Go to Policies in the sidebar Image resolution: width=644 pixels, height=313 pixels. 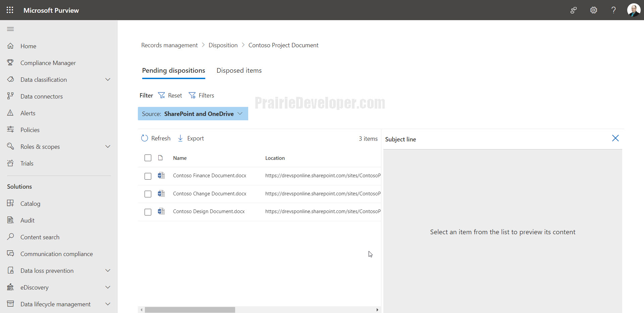pyautogui.click(x=30, y=130)
